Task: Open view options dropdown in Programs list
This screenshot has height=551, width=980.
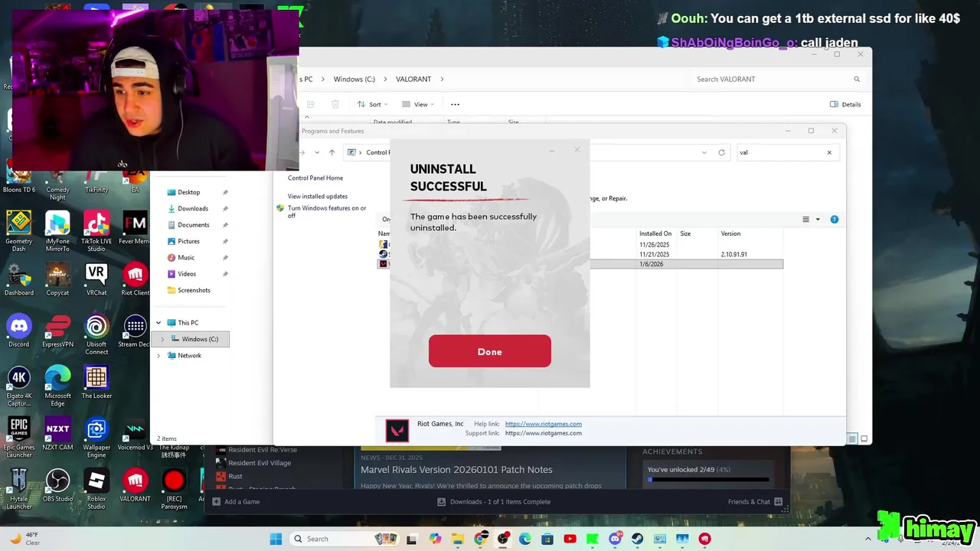Action: [x=818, y=220]
